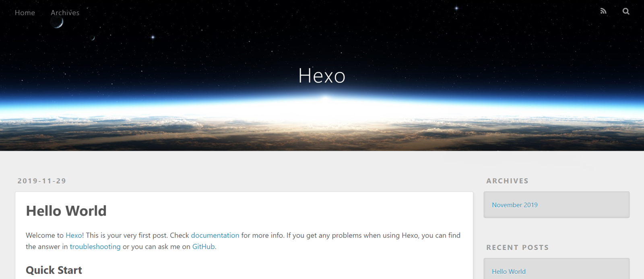This screenshot has height=279, width=644.
Task: Open the Hello World post title
Action: click(x=66, y=211)
